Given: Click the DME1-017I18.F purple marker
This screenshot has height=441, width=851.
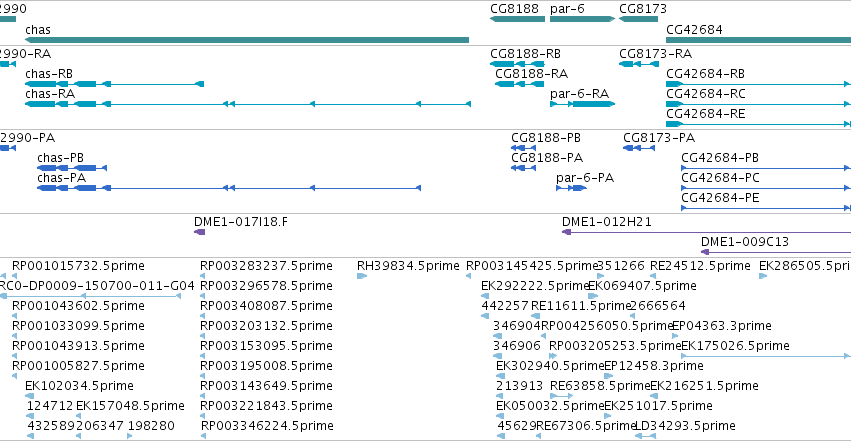Looking at the screenshot, I should pyautogui.click(x=199, y=232).
